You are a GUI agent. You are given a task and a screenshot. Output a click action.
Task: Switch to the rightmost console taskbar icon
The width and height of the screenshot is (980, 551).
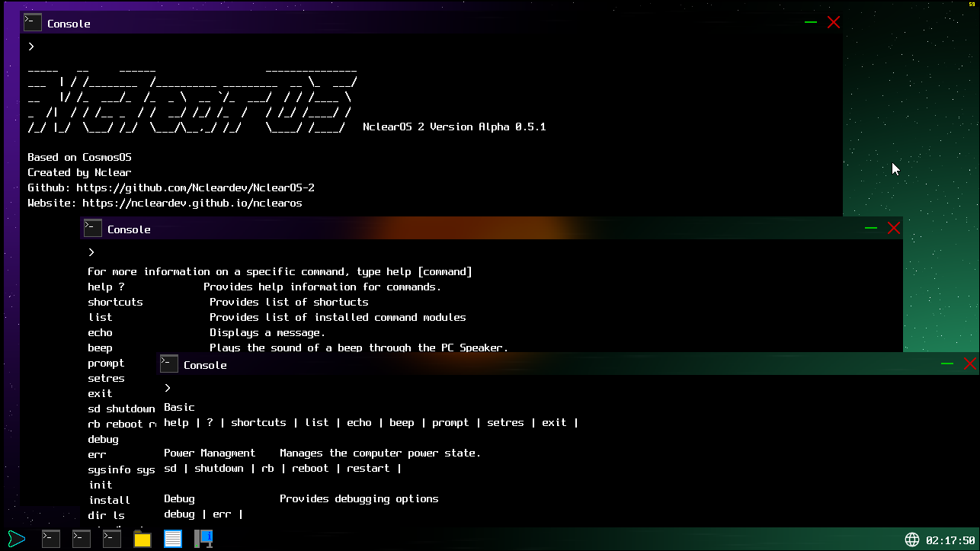coord(112,539)
